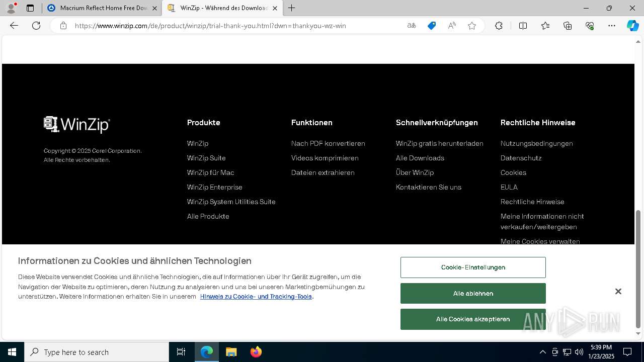The height and width of the screenshot is (362, 644).
Task: Open Task View on the taskbar
Action: click(181, 352)
